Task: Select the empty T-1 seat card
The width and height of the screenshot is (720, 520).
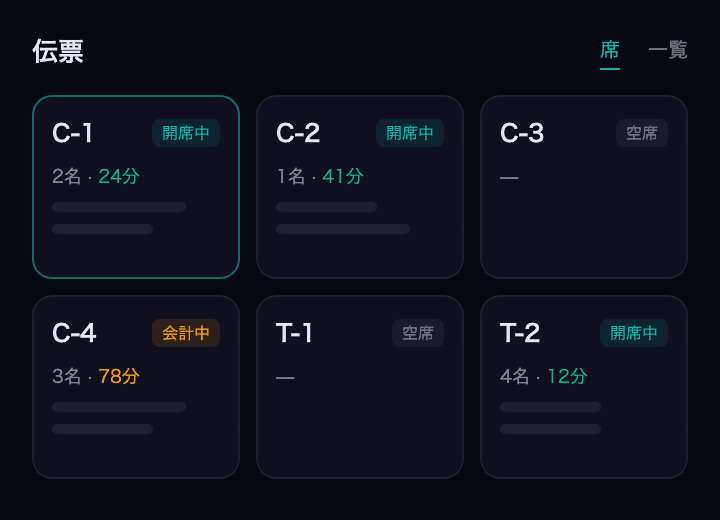Action: [x=360, y=387]
